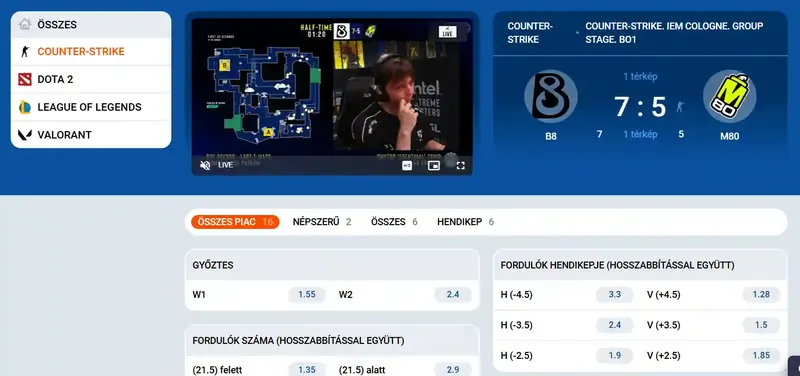This screenshot has height=376, width=800.
Task: Enable picture-in-picture for the stream
Action: (x=434, y=165)
